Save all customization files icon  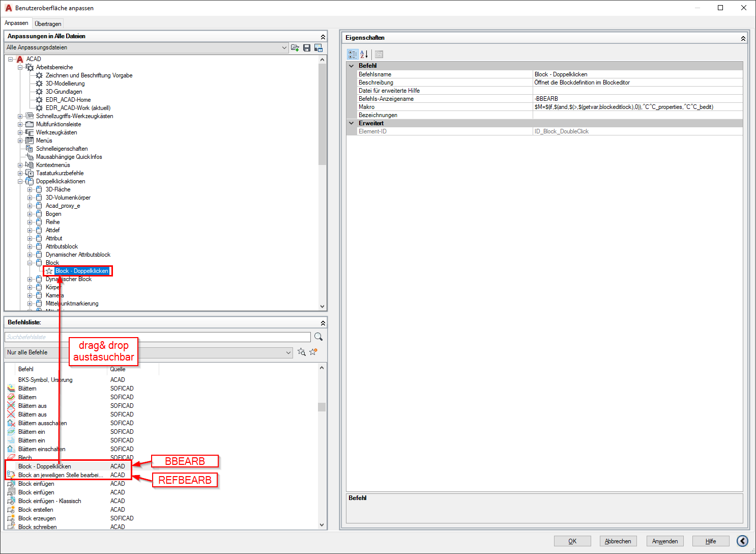tap(307, 47)
